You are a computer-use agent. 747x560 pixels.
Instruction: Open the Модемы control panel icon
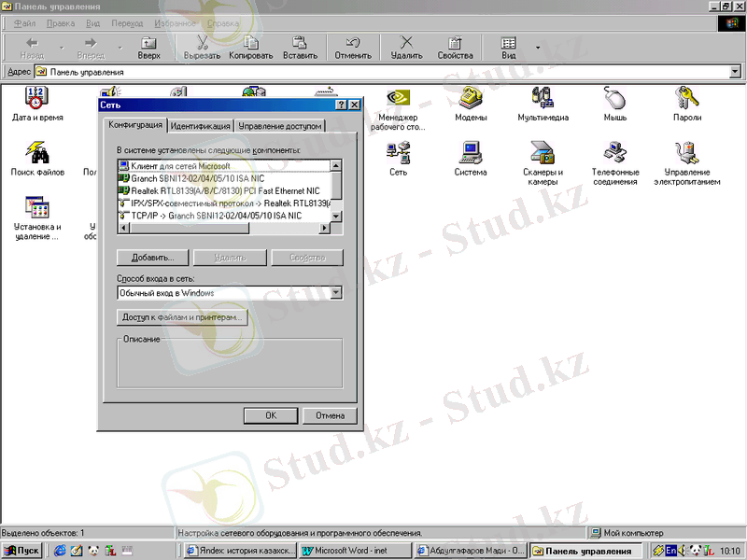pos(471,99)
